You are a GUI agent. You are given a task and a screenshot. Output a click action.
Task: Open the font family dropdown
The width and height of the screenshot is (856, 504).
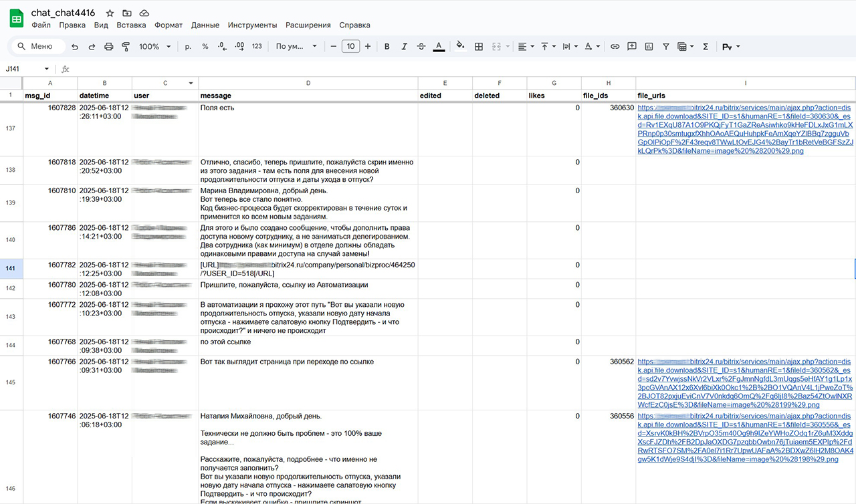pos(296,47)
